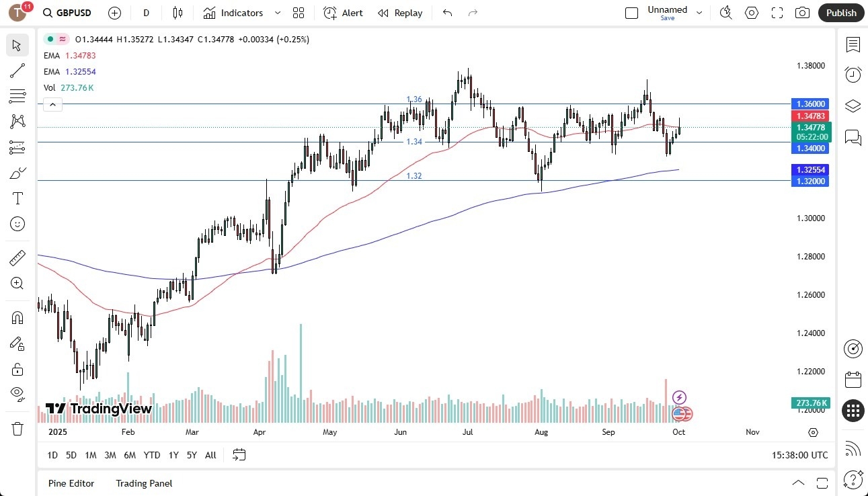Open chart settings via the gear icon
868x496 pixels.
coord(752,13)
